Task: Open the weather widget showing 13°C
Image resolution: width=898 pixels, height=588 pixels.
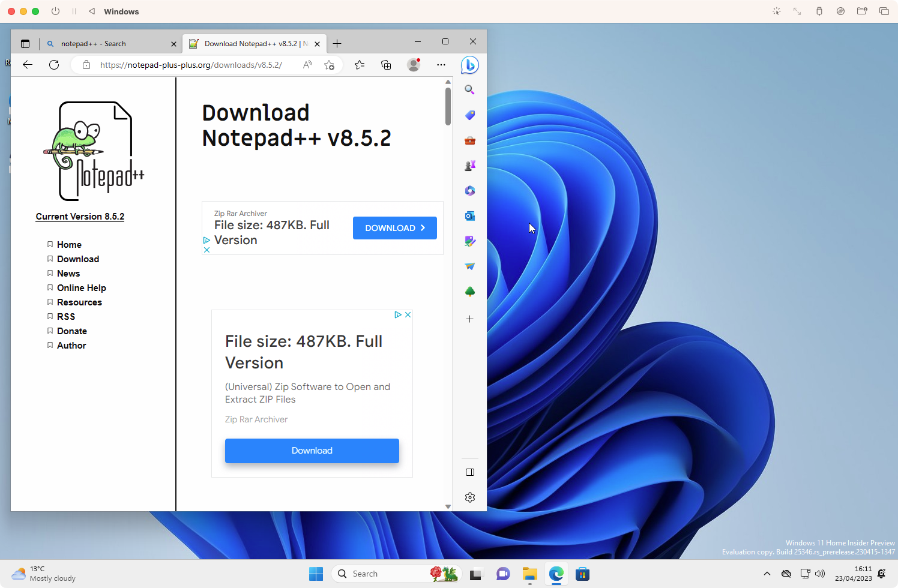Action: coord(43,574)
